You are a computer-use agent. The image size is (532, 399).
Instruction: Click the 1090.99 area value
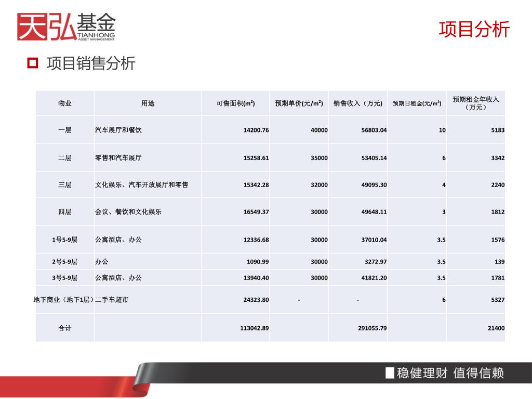click(258, 262)
